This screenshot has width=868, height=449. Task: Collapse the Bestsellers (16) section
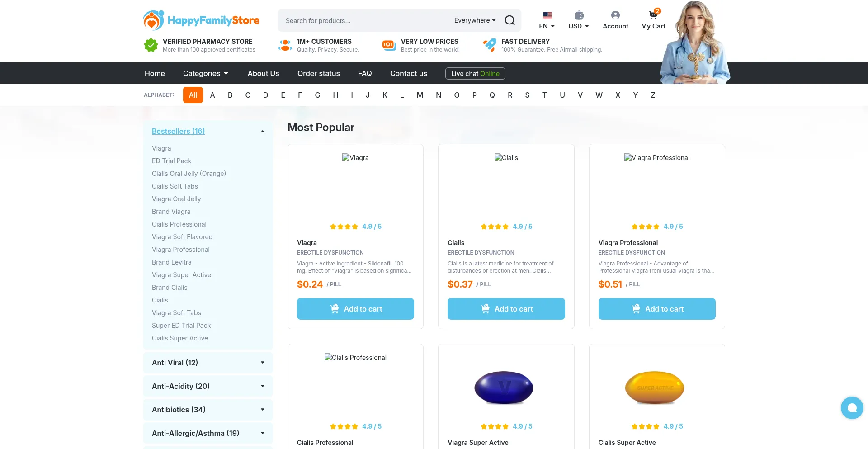262,132
